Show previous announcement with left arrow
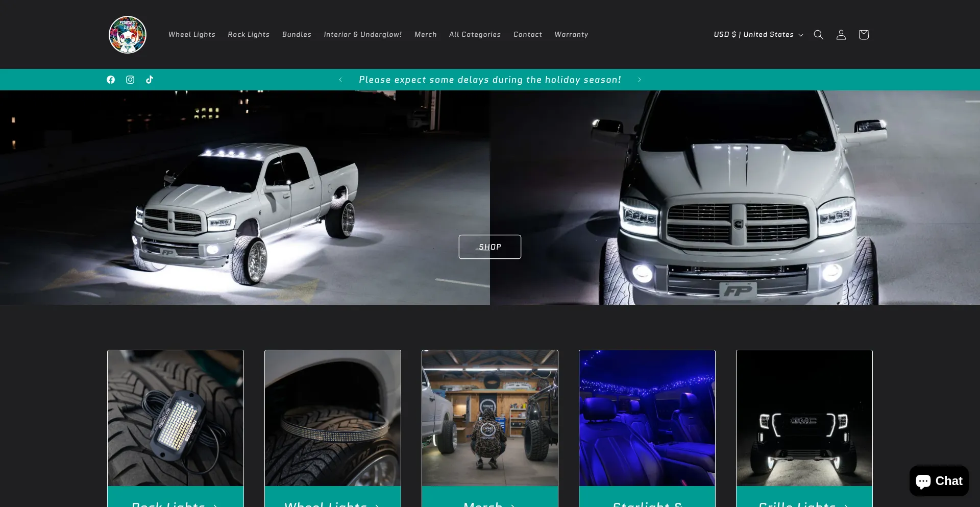The width and height of the screenshot is (980, 507). coord(340,80)
